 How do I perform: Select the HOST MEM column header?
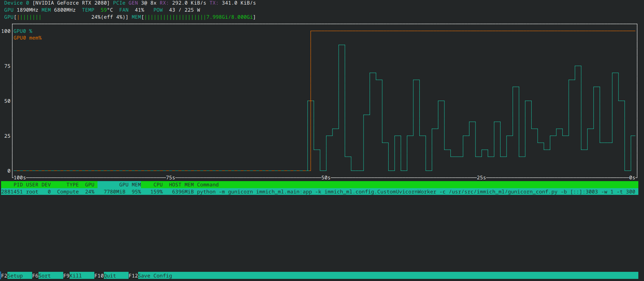[181, 185]
